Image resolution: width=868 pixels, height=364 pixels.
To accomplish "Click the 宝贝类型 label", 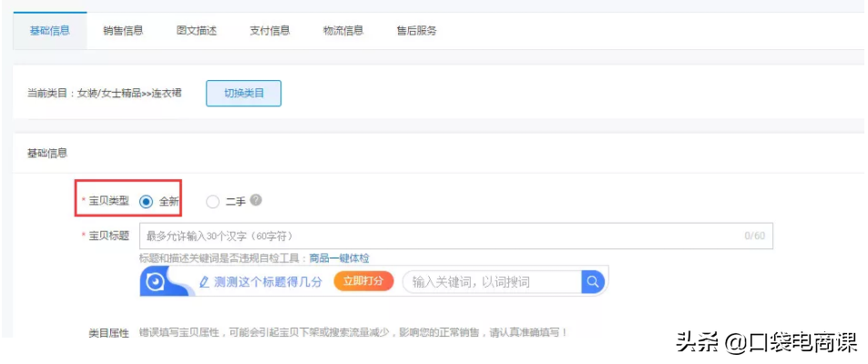I will tap(108, 201).
